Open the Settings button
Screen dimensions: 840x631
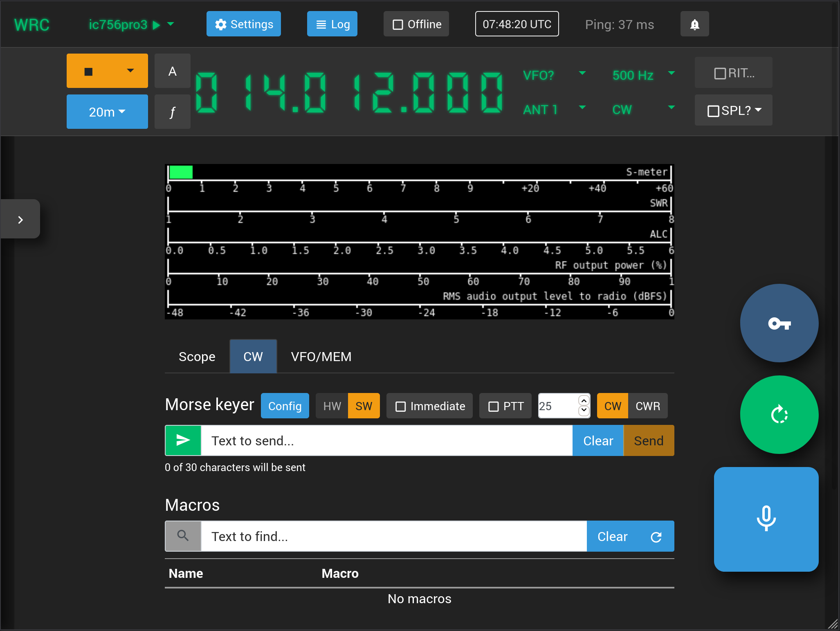pyautogui.click(x=244, y=24)
